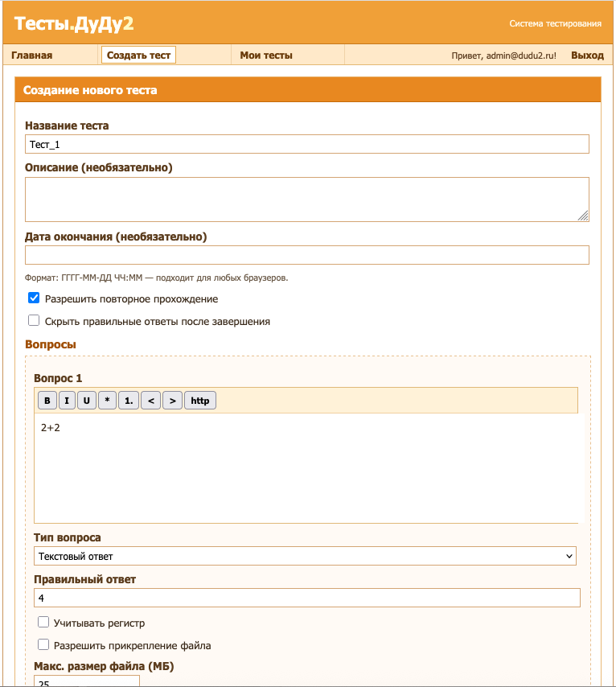Click the 'Выход' logout link
Viewport: 616px width, 687px height.
tap(587, 56)
